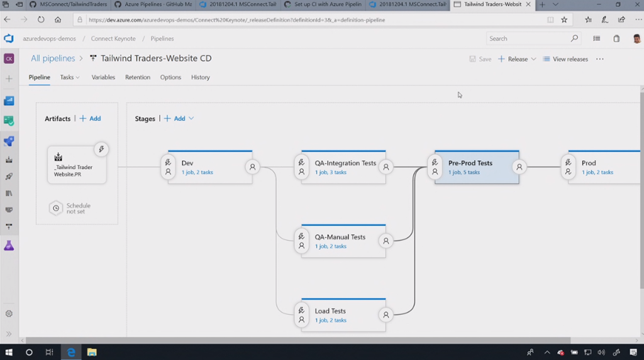
Task: Click in the Search input field
Action: coord(528,38)
